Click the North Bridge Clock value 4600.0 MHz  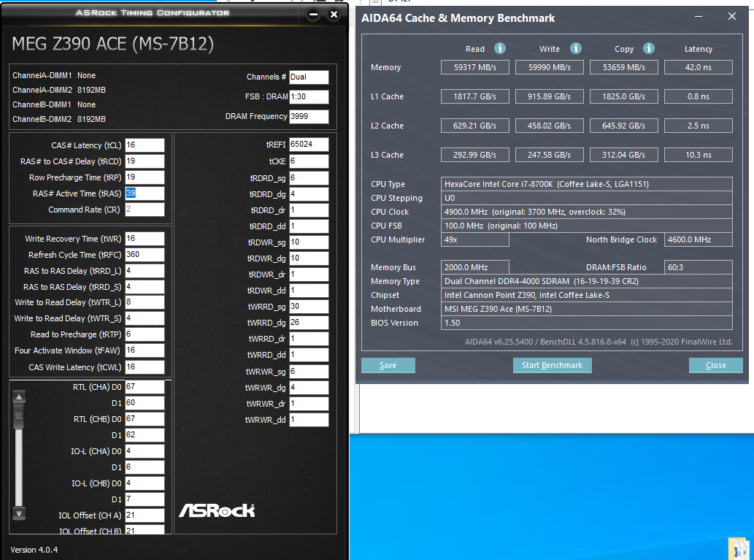(699, 239)
